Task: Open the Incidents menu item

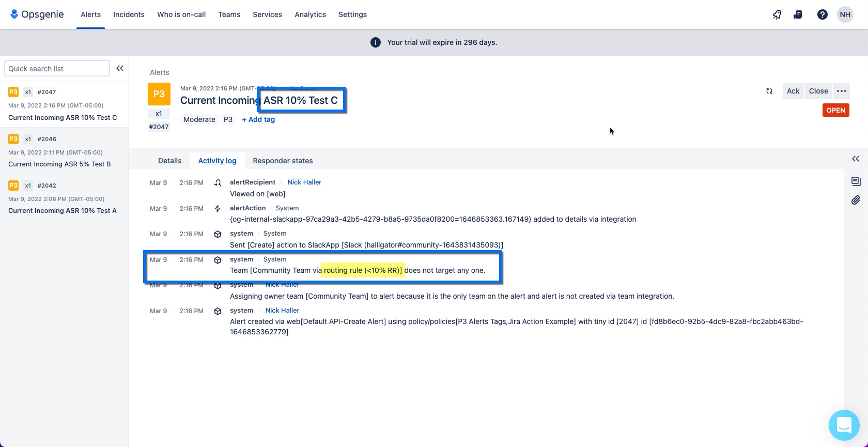Action: 129,14
